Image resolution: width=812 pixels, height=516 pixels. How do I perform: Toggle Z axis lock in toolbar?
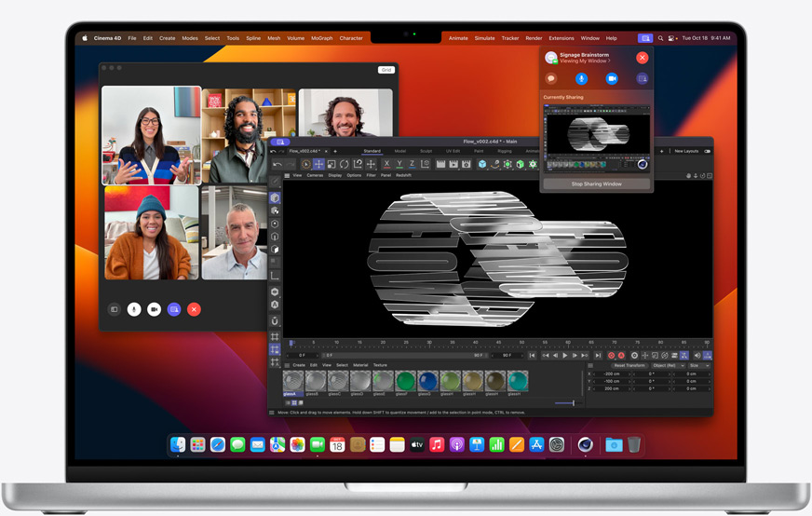[x=413, y=164]
